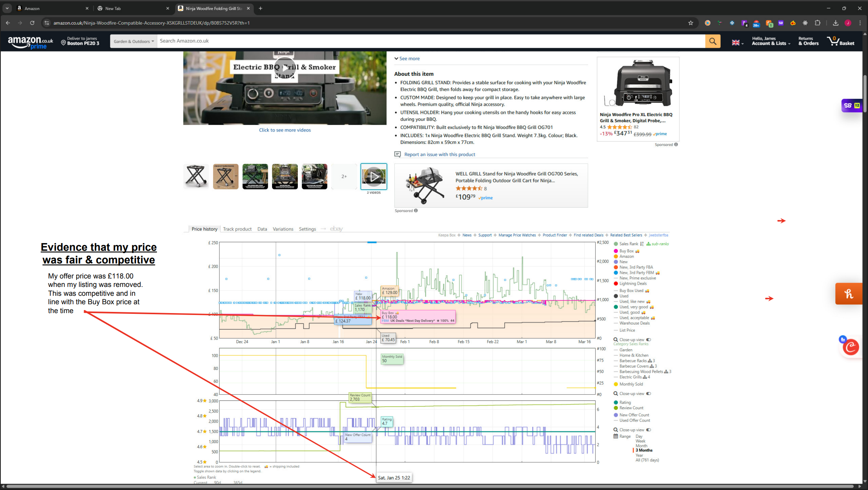Click the flame extension icon
Image resolution: width=868 pixels, height=490 pixels.
[x=793, y=23]
